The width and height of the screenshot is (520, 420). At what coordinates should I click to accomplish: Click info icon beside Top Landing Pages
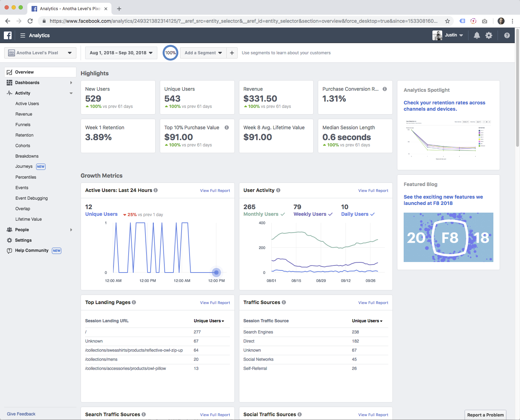coord(134,302)
